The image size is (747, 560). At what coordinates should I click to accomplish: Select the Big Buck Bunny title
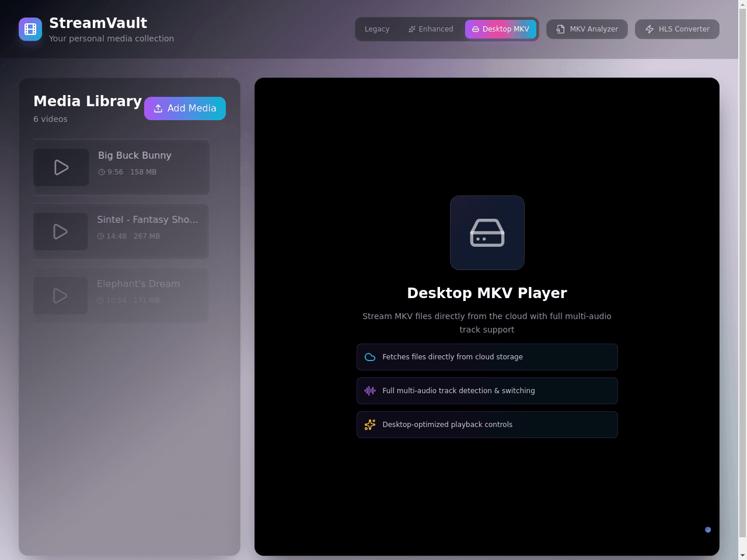[135, 155]
